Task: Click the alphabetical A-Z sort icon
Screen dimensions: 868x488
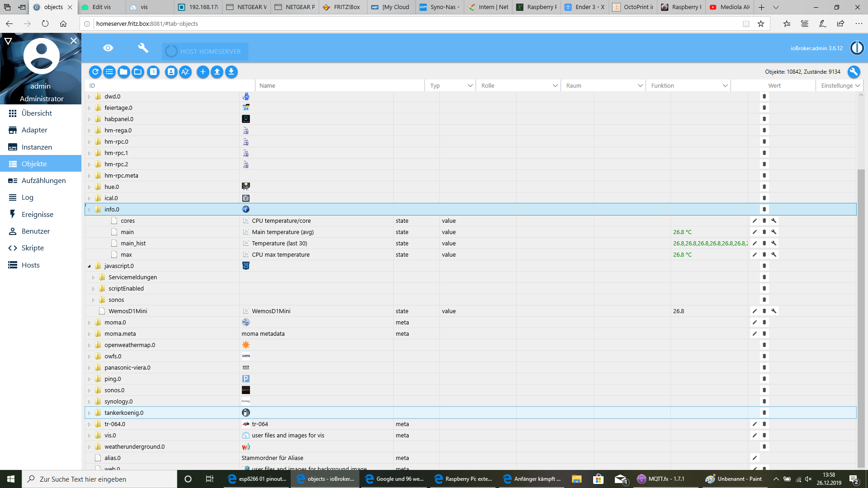Action: pyautogui.click(x=185, y=72)
